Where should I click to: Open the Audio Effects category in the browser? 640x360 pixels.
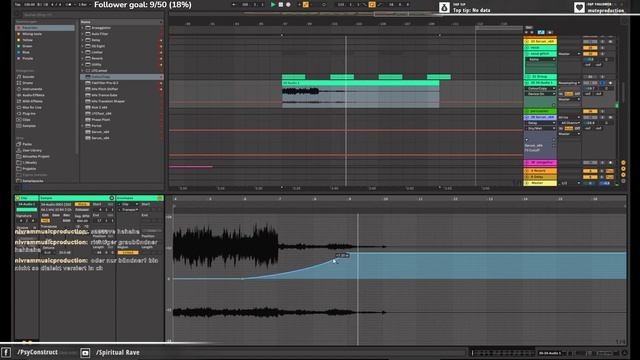[33, 95]
